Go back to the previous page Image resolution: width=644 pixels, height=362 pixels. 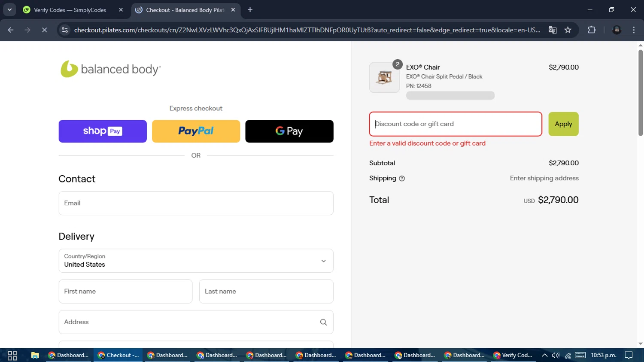tap(11, 30)
